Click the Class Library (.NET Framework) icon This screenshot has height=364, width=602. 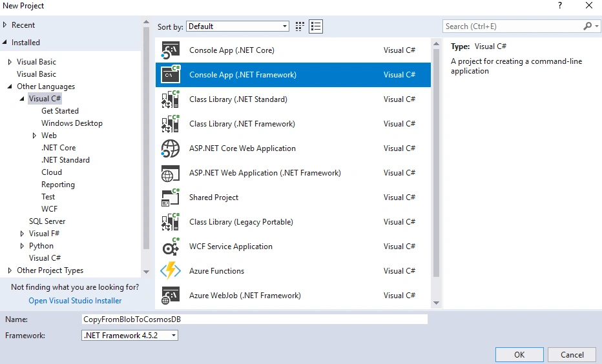[170, 123]
